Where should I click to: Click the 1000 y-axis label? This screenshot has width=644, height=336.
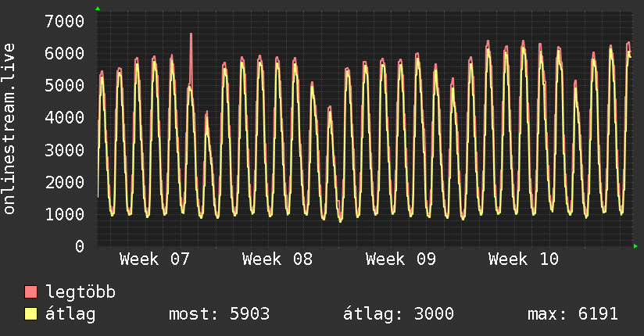click(65, 214)
